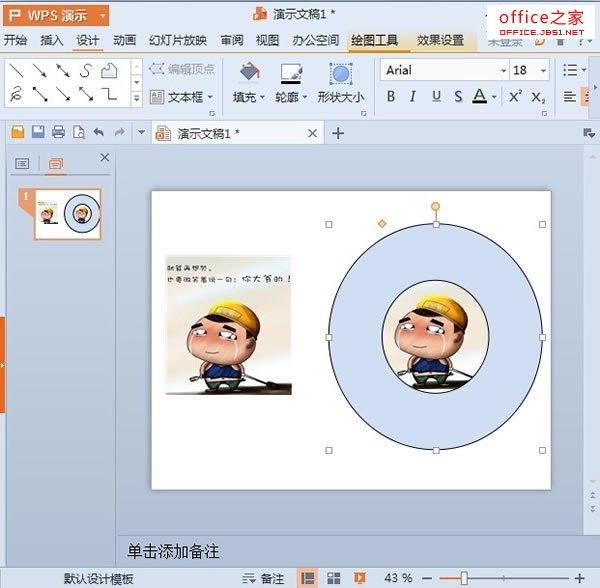Click the Print icon in quick toolbar

click(x=58, y=132)
